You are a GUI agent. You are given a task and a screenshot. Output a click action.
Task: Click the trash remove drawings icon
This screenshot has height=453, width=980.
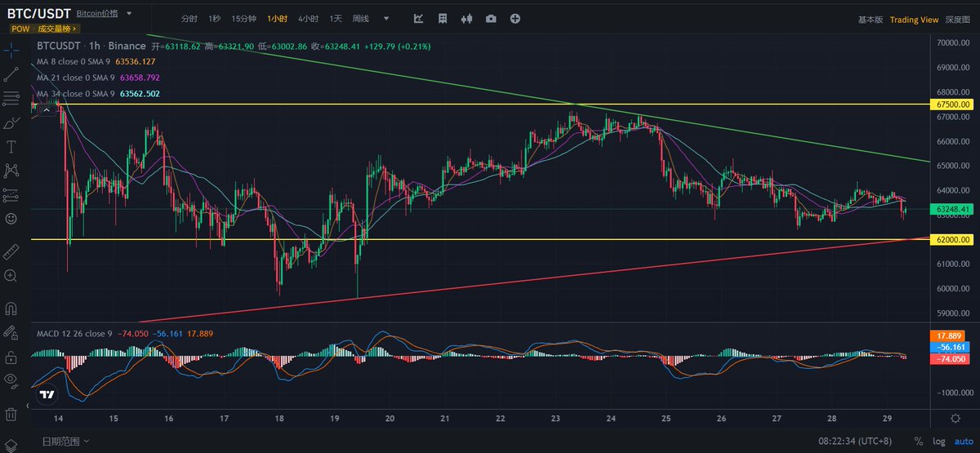click(11, 413)
